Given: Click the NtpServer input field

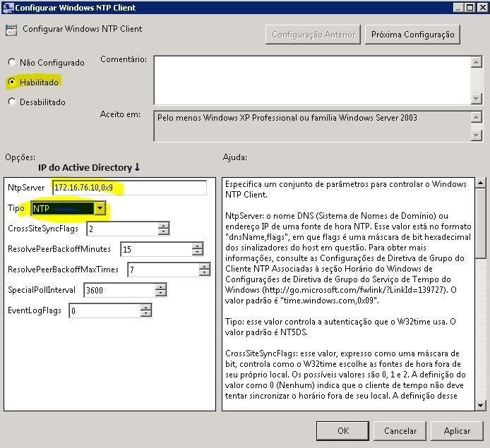Looking at the screenshot, I should tap(129, 188).
